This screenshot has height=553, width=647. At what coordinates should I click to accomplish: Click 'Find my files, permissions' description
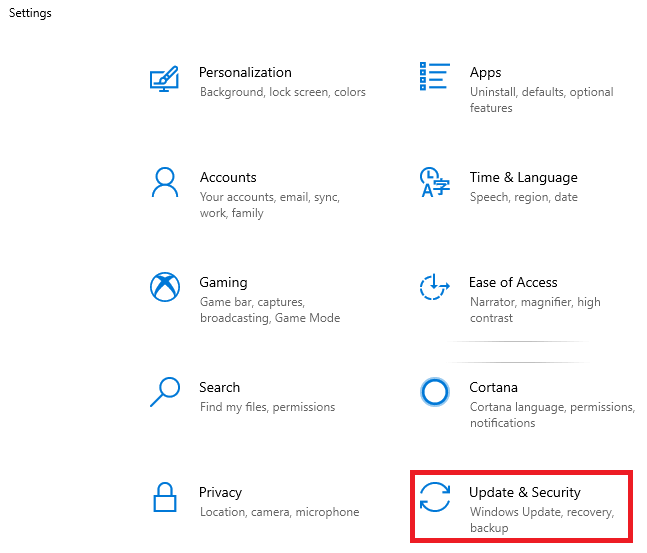click(x=267, y=407)
